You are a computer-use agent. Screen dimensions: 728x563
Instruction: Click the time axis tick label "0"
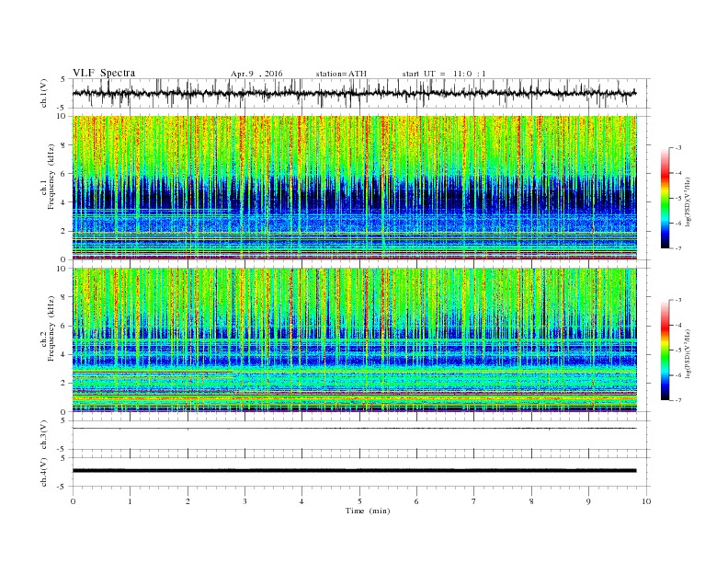73,501
